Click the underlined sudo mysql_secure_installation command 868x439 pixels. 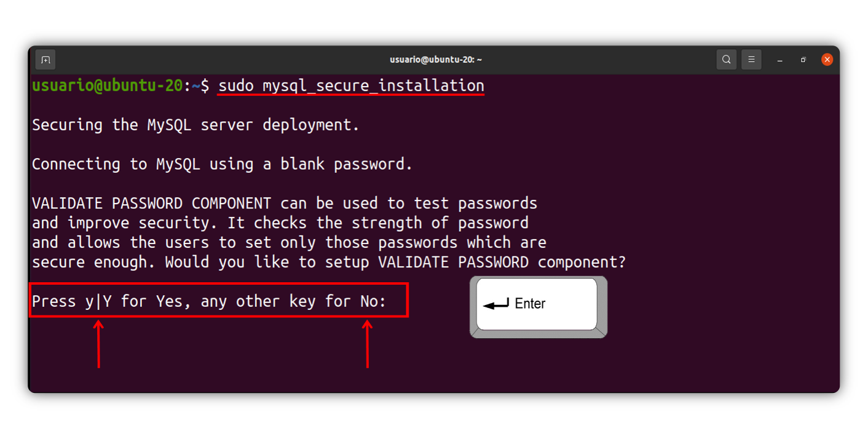tap(350, 85)
